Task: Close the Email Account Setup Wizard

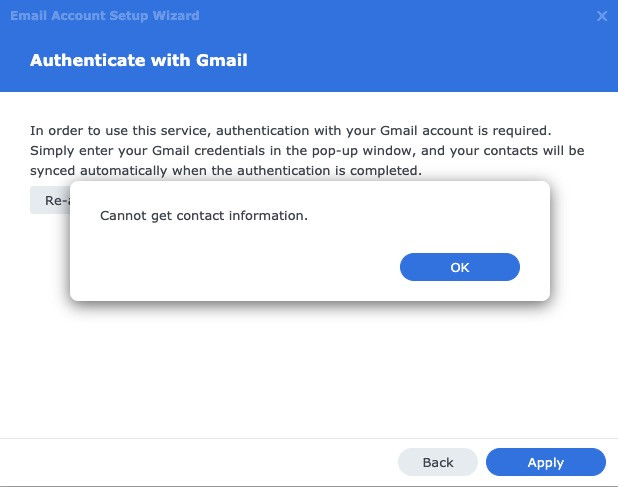Action: point(602,16)
